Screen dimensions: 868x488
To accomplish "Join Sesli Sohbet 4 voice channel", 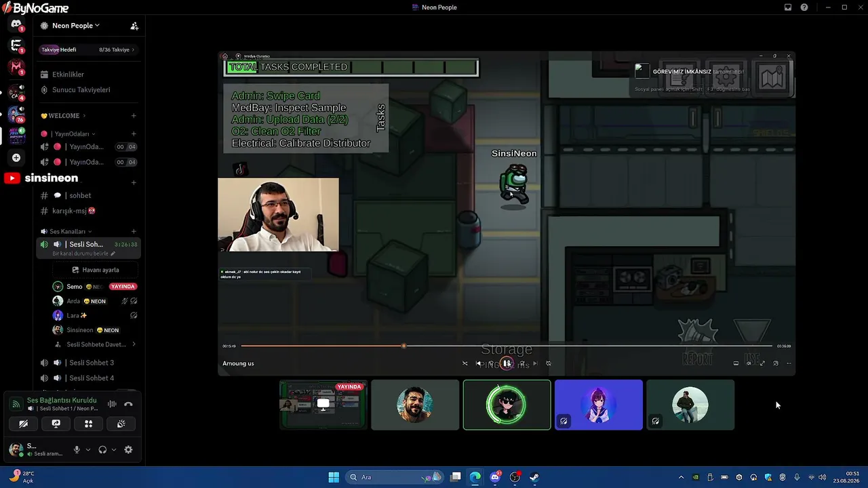I will 88,378.
